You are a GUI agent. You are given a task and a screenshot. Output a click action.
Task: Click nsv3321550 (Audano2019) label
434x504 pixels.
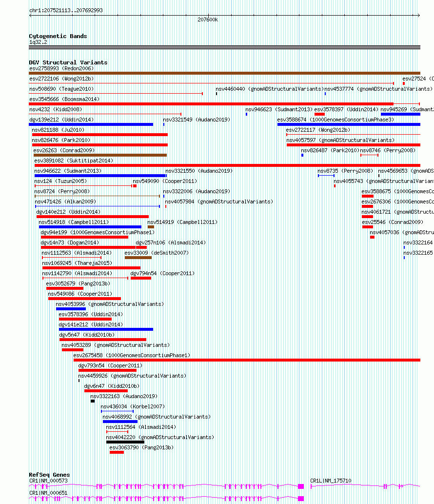click(199, 171)
